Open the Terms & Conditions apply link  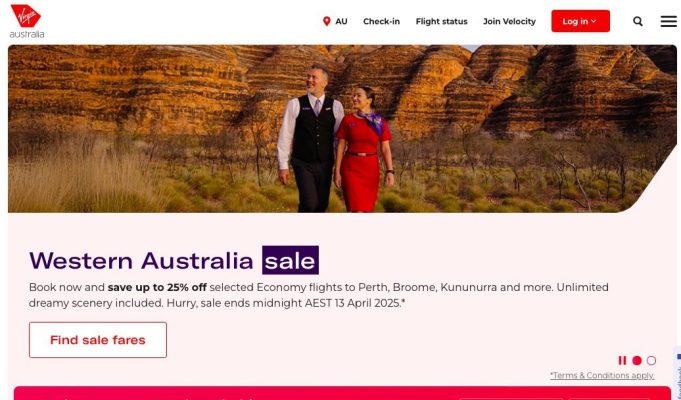[602, 375]
